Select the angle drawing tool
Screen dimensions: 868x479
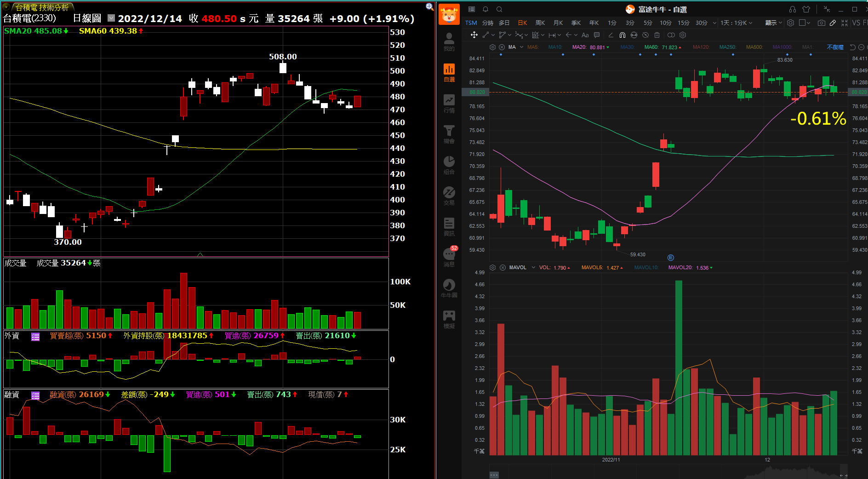pos(611,35)
